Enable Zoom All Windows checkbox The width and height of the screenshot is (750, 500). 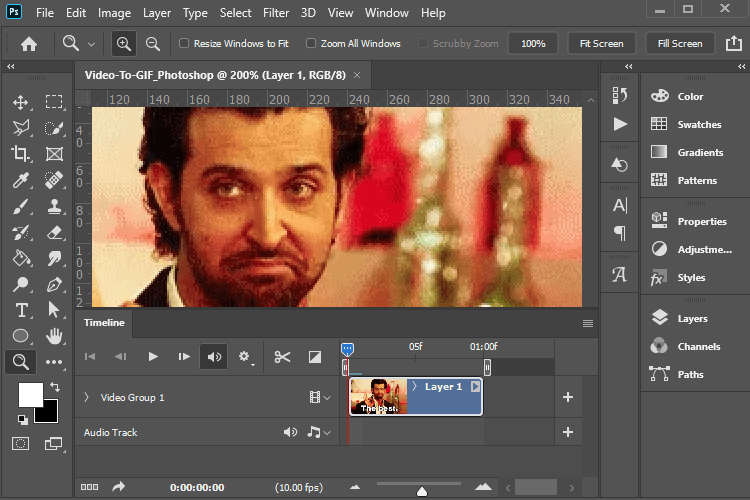(311, 44)
